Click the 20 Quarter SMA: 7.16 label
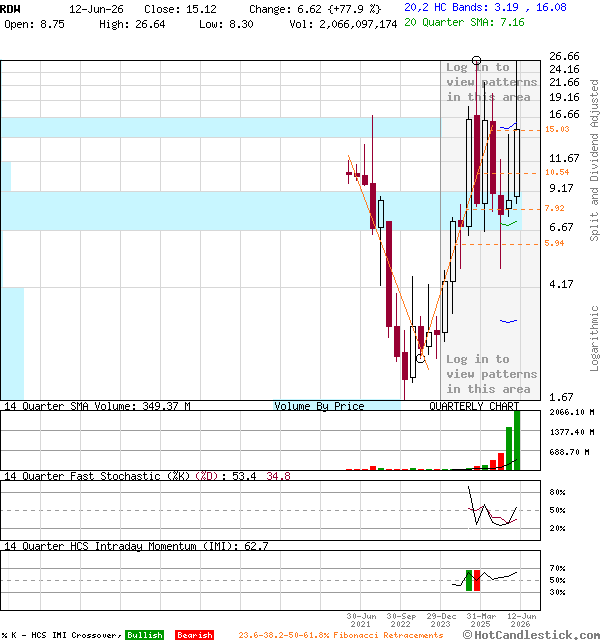The width and height of the screenshot is (600, 640). click(464, 22)
